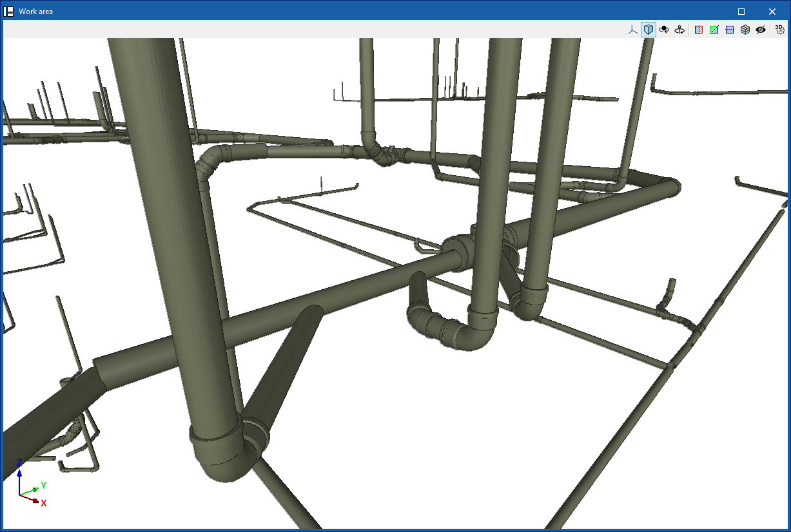The image size is (791, 532).
Task: Click the Work area window icon
Action: pos(9,12)
